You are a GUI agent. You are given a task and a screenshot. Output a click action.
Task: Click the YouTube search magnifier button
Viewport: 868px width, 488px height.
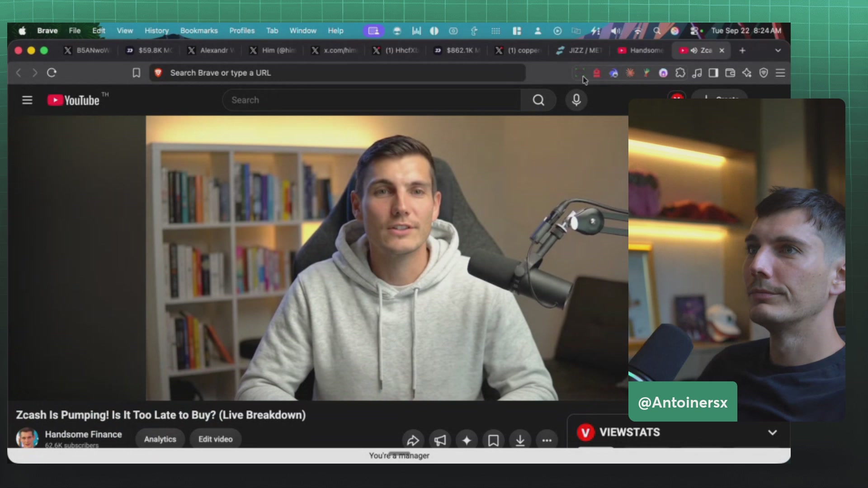coord(538,100)
